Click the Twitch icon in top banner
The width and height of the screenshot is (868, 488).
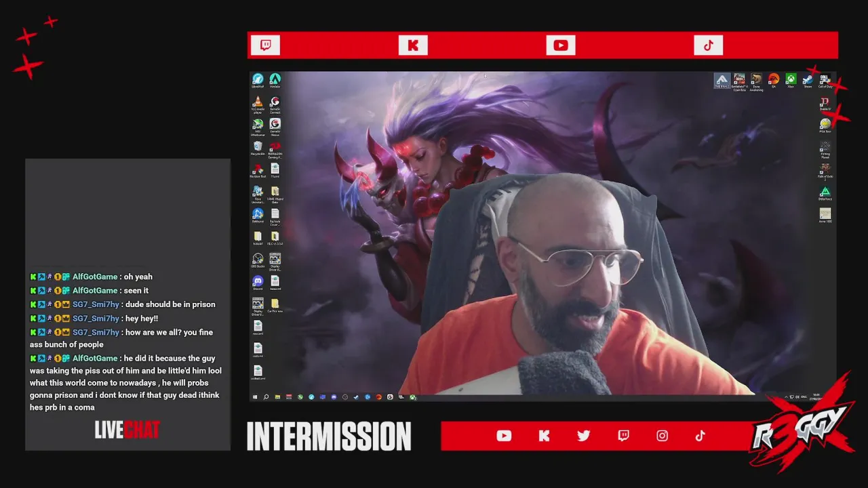pyautogui.click(x=265, y=45)
